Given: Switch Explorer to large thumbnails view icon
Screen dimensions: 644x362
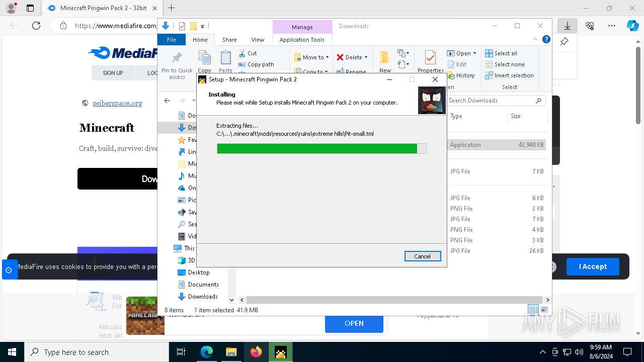Looking at the screenshot, I should [x=544, y=310].
